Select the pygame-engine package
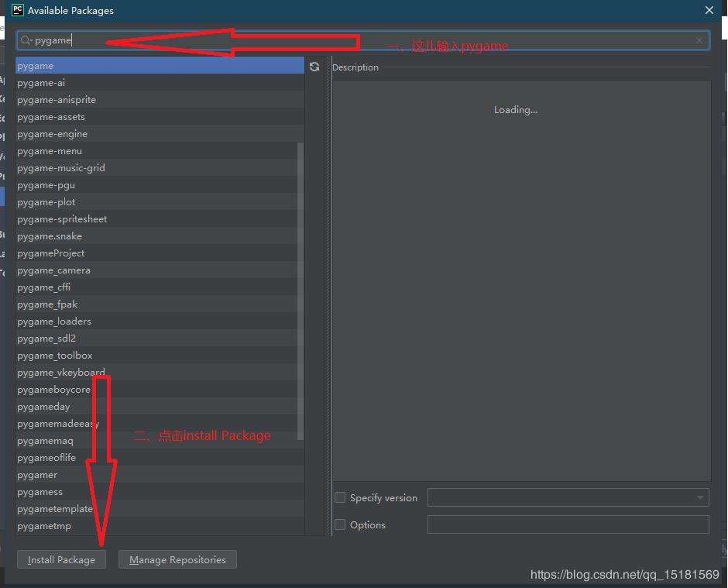 click(x=160, y=134)
